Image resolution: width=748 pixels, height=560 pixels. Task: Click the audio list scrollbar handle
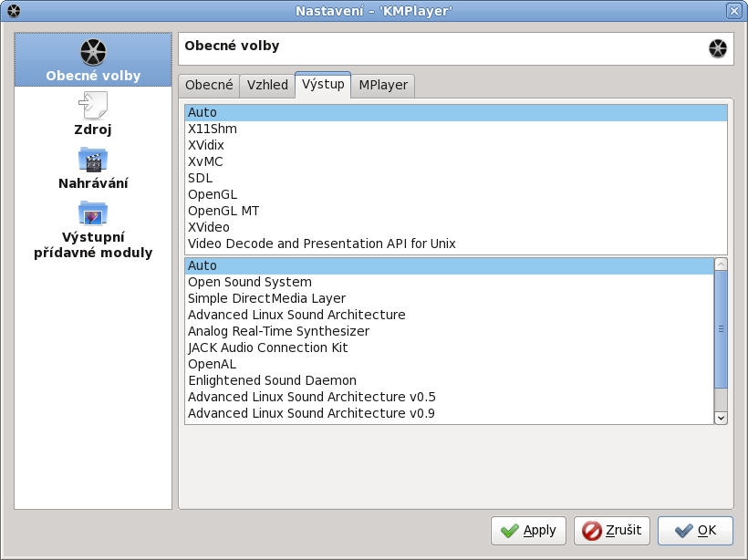tap(721, 329)
